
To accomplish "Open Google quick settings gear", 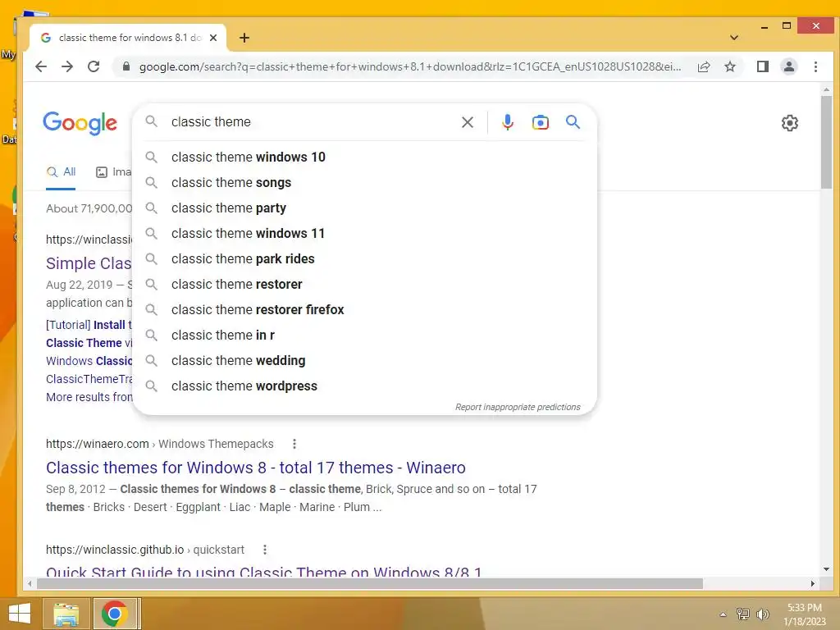I will click(790, 123).
